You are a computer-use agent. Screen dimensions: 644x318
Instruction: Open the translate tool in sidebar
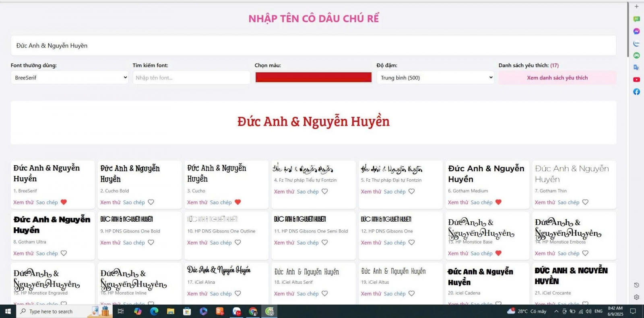(636, 67)
